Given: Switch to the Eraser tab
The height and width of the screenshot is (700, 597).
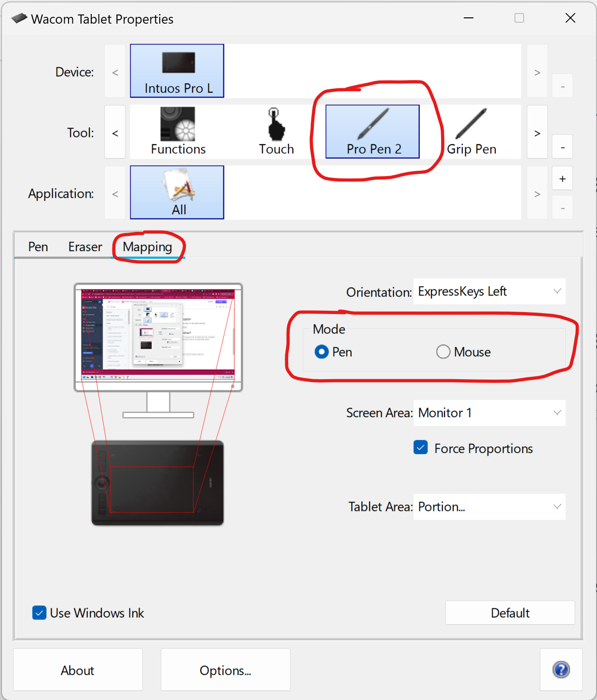Looking at the screenshot, I should tap(85, 247).
